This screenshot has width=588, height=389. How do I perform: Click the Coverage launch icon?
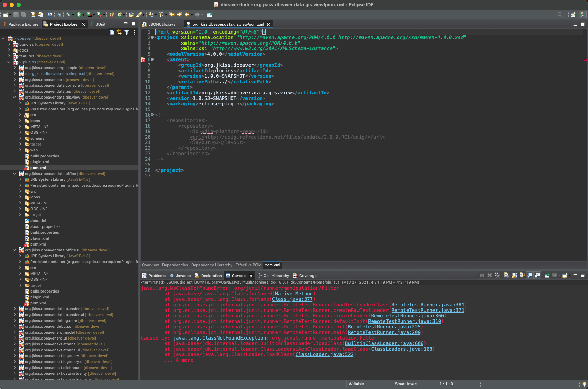89,15
